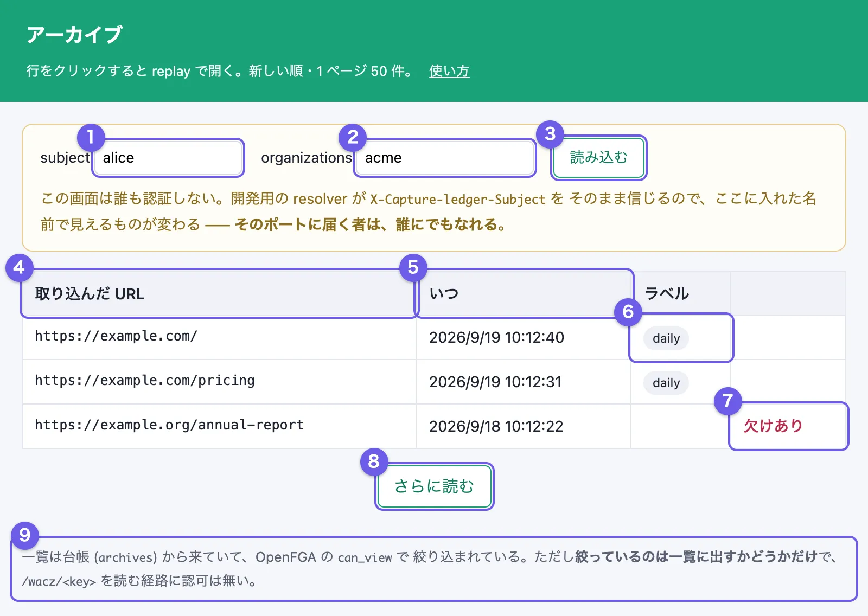Select the 取り込んだ URL column header

click(x=219, y=293)
